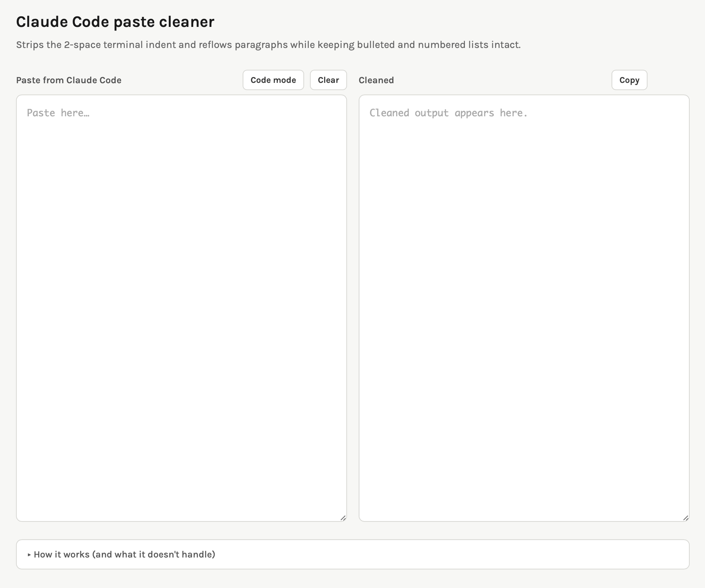Click the Claude Code paste cleaner heading
705x588 pixels.
click(115, 22)
